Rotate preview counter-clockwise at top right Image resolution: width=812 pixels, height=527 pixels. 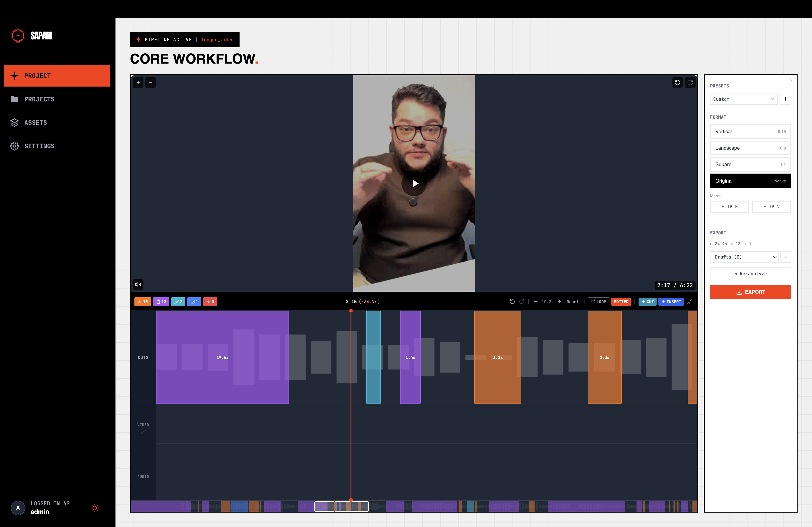pos(677,82)
